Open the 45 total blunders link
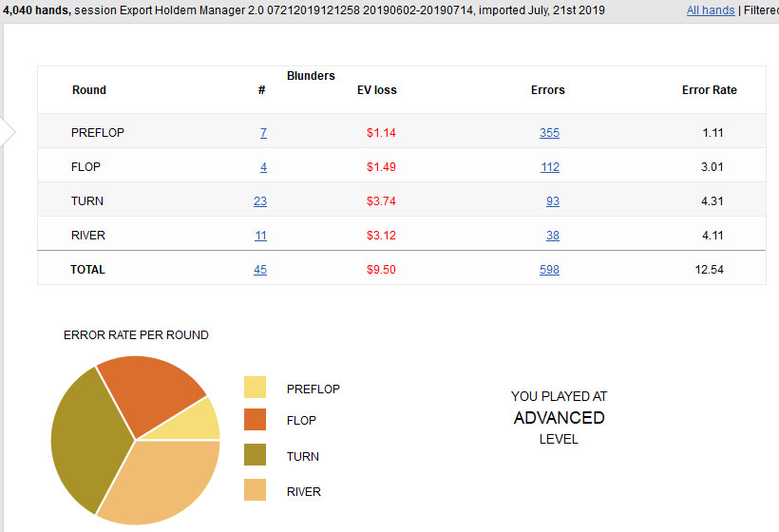The image size is (779, 532). (260, 270)
